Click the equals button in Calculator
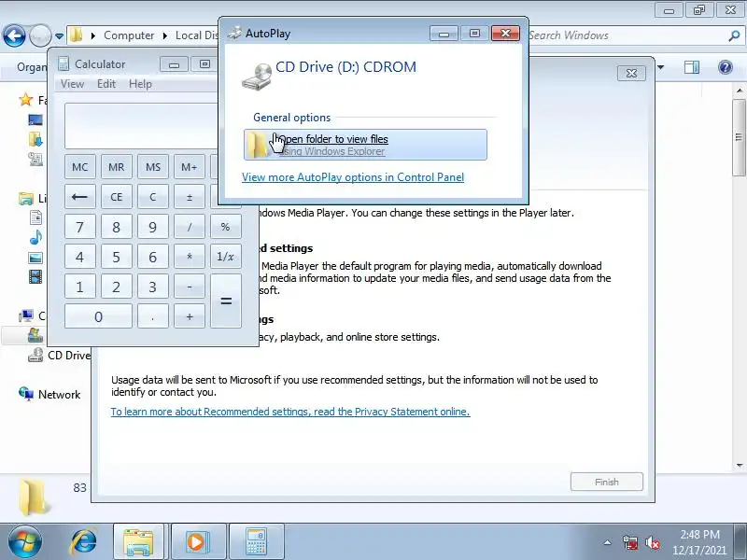 (x=226, y=301)
